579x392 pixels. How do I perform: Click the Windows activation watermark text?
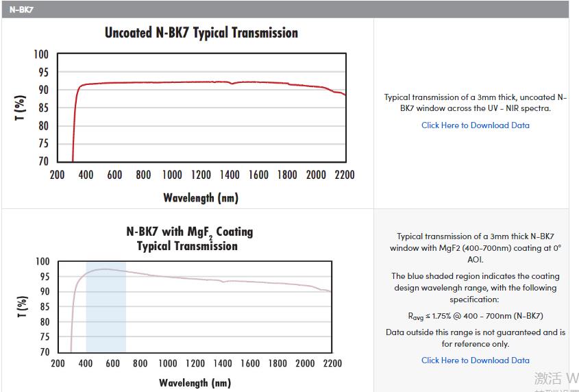point(556,378)
